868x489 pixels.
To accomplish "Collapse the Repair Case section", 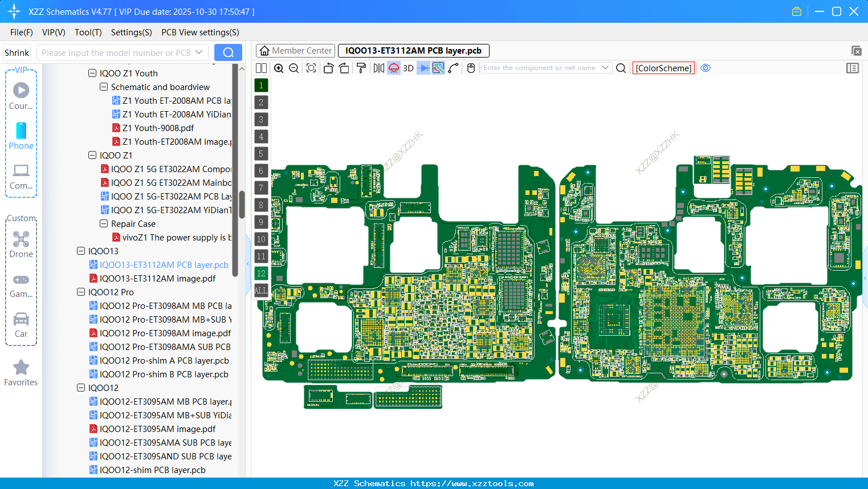I will [103, 223].
